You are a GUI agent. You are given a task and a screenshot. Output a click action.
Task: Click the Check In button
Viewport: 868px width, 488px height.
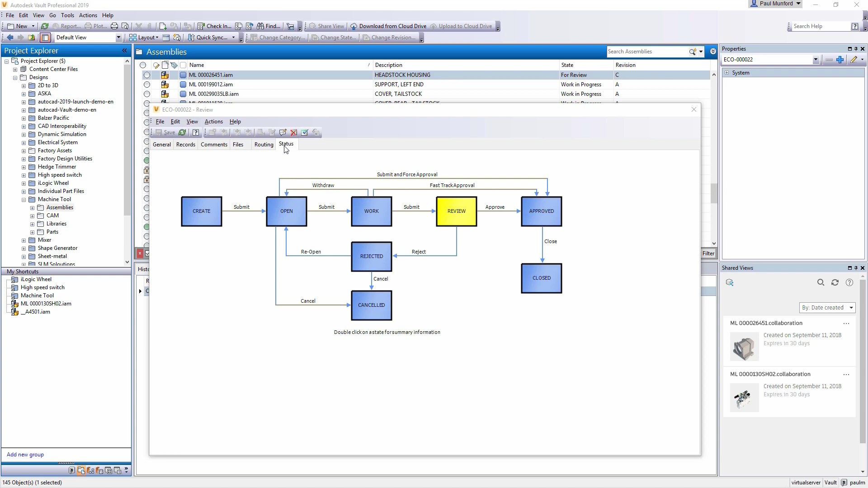click(215, 26)
